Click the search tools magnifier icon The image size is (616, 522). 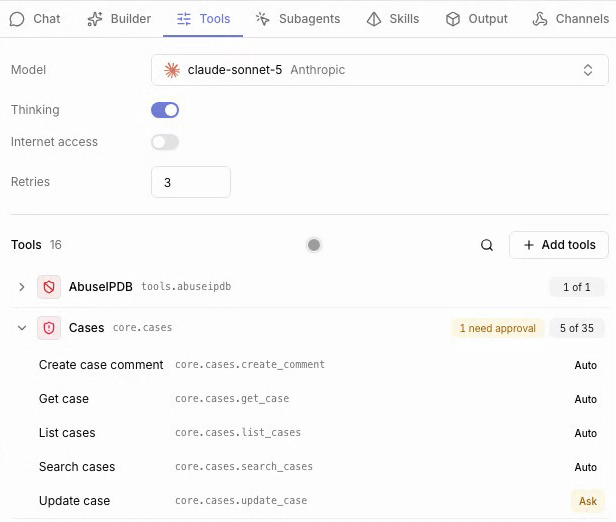[x=487, y=245]
